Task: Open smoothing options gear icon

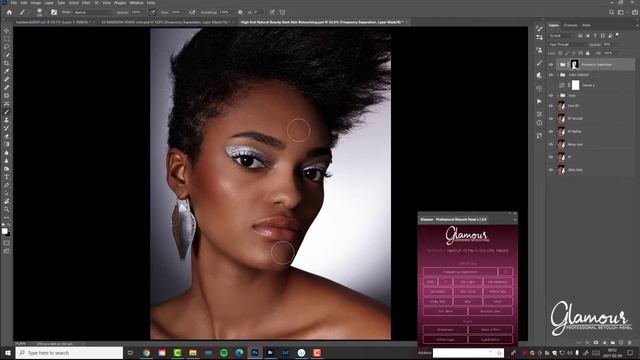Action: coord(240,12)
